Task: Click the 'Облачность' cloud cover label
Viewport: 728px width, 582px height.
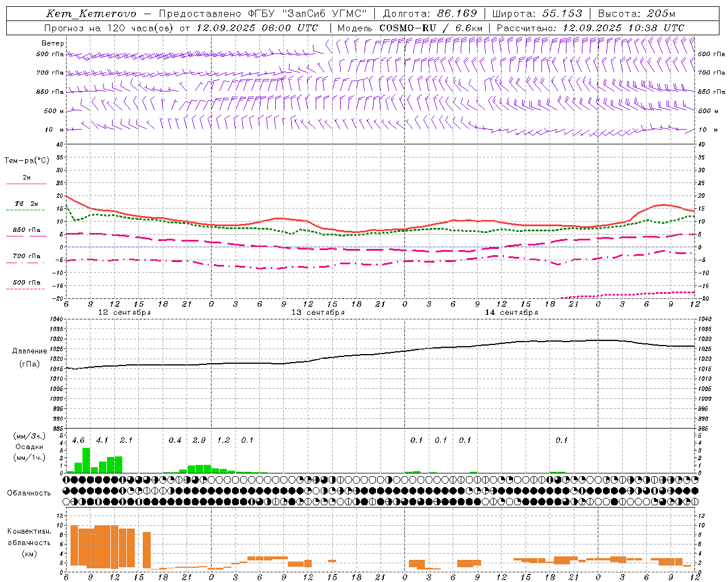Action: pyautogui.click(x=29, y=493)
